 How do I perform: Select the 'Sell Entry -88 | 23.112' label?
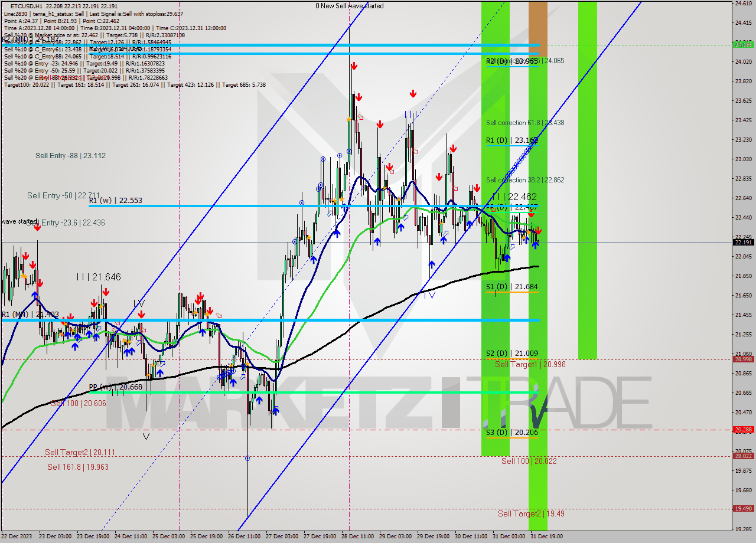pyautogui.click(x=70, y=156)
